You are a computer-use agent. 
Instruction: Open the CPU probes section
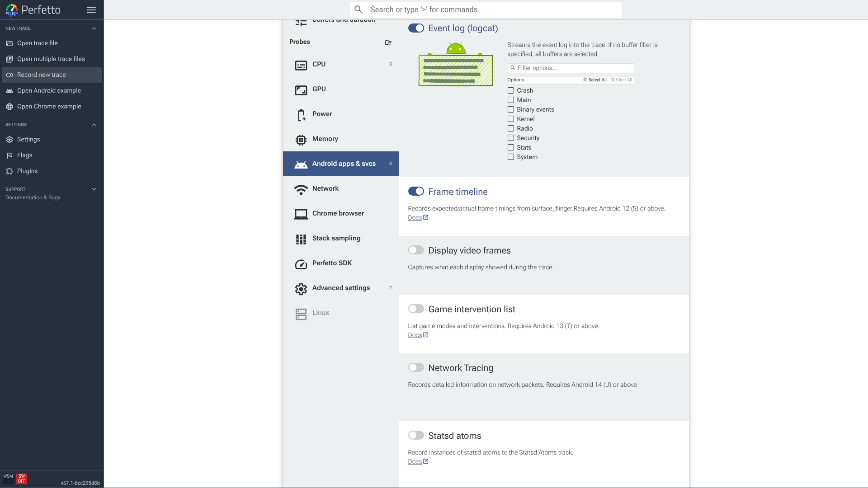coord(341,64)
